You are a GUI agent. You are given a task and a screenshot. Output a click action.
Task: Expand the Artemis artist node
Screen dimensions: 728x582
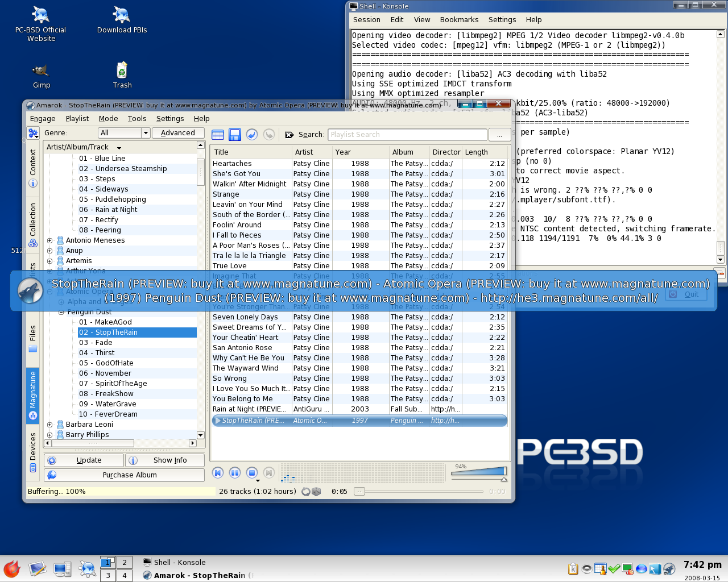[50, 261]
